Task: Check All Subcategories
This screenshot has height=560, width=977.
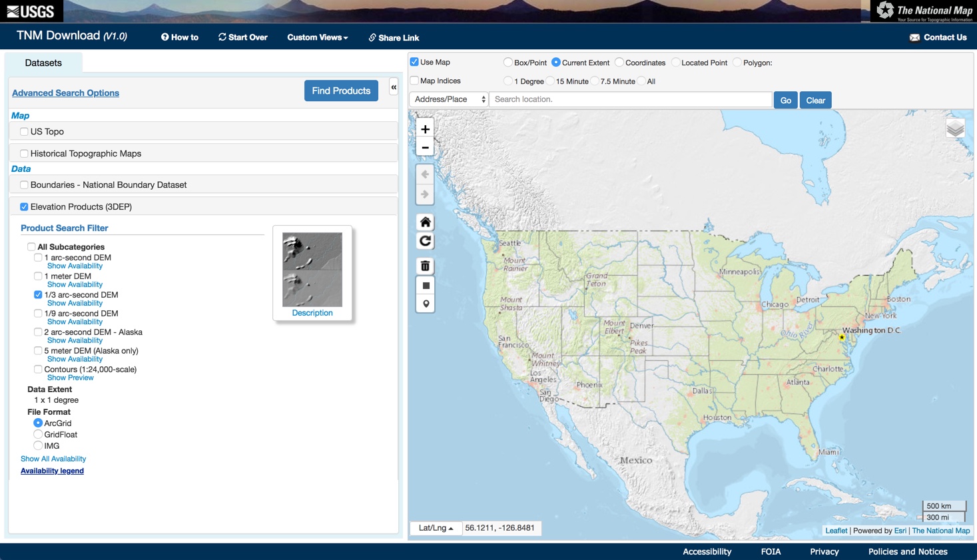Action: point(31,247)
